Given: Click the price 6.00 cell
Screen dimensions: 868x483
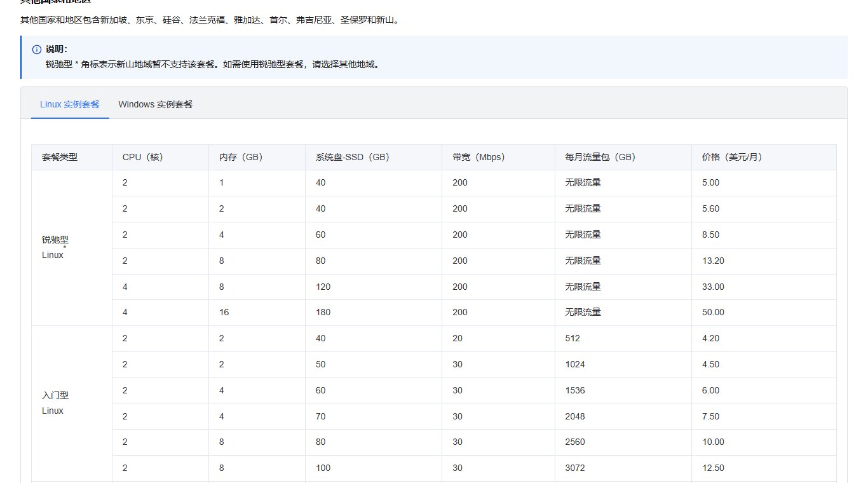Looking at the screenshot, I should [x=764, y=390].
